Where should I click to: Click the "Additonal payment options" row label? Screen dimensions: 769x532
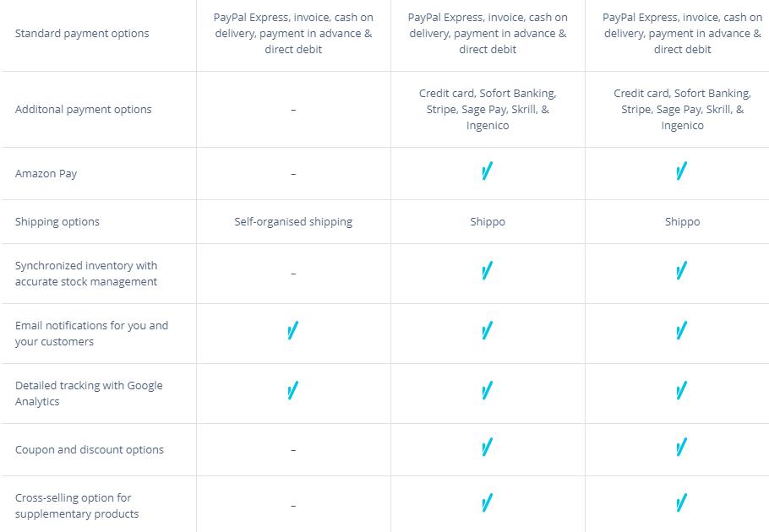[84, 110]
